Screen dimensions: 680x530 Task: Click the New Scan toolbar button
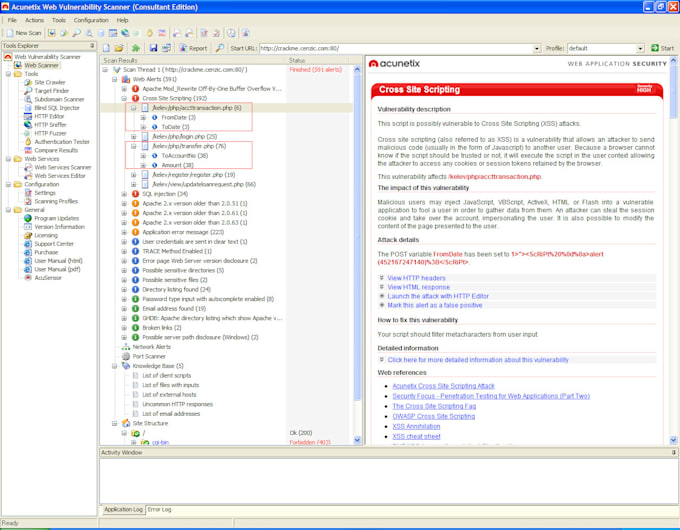(24, 33)
